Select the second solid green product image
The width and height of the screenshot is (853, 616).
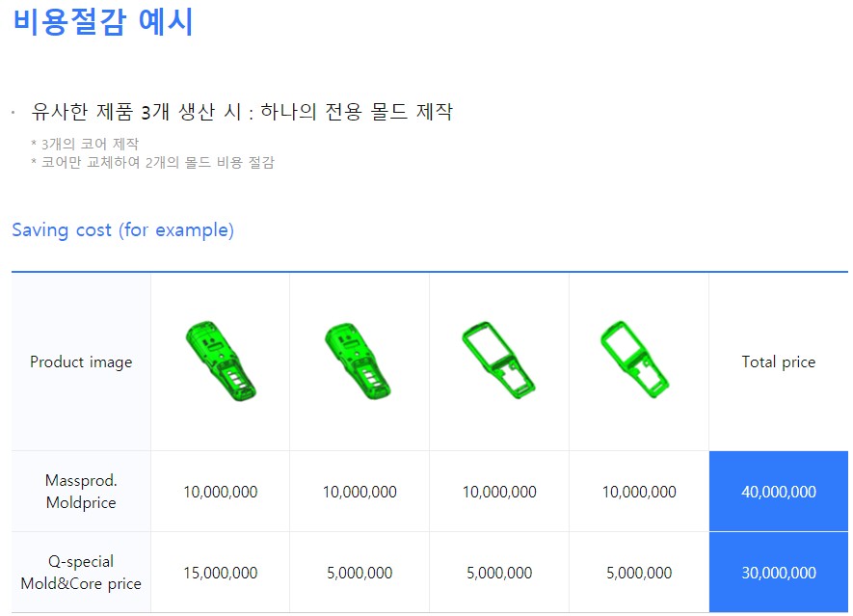click(359, 361)
